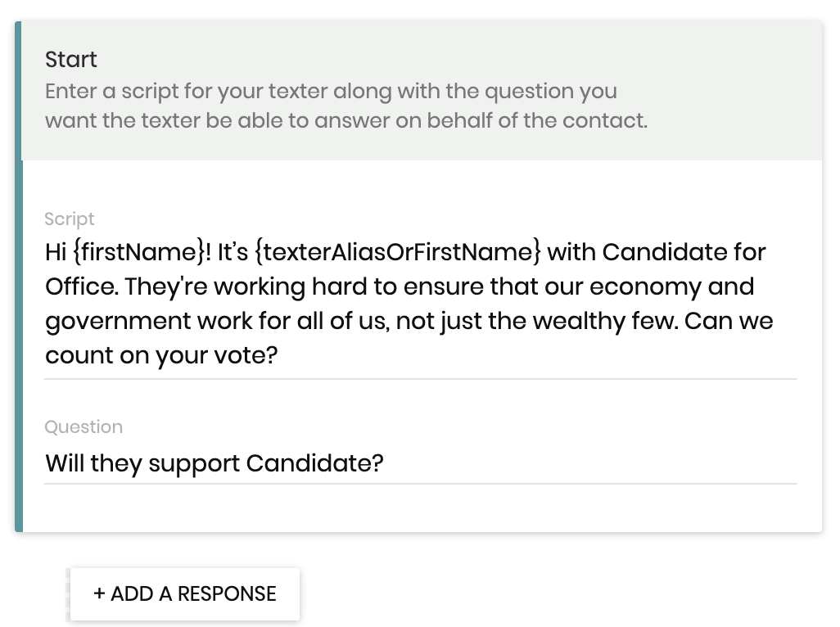This screenshot has height=627, width=840.
Task: Click the dashed connector beside Add a Response
Action: (x=67, y=593)
